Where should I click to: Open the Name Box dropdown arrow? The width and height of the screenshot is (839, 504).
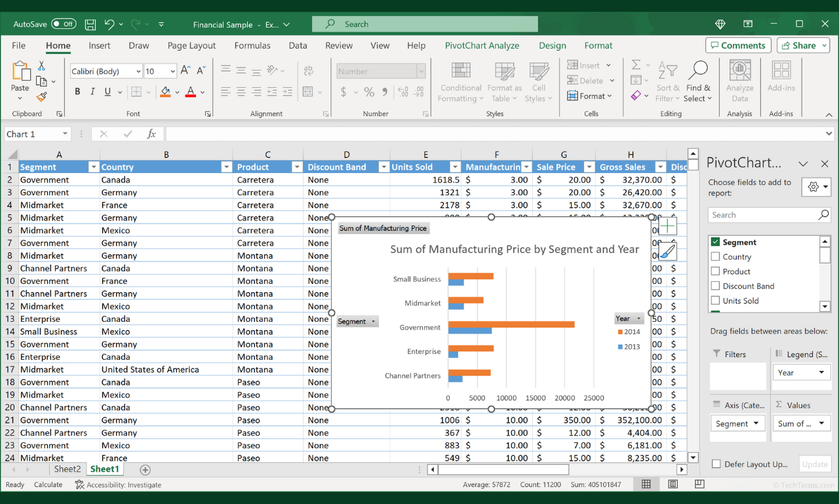65,134
